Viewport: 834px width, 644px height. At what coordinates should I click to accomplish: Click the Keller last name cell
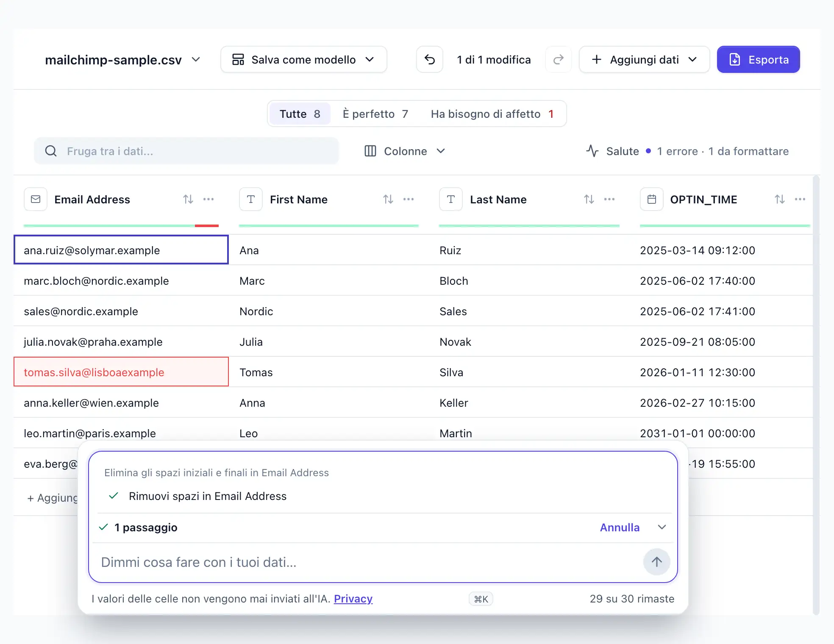[529, 402]
